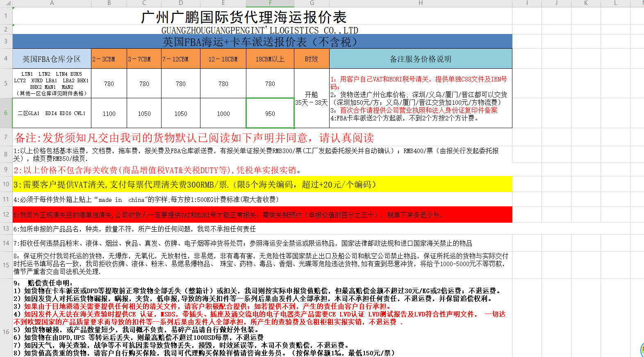
Task: Click the 开船 35天-38天 cell
Action: click(312, 98)
